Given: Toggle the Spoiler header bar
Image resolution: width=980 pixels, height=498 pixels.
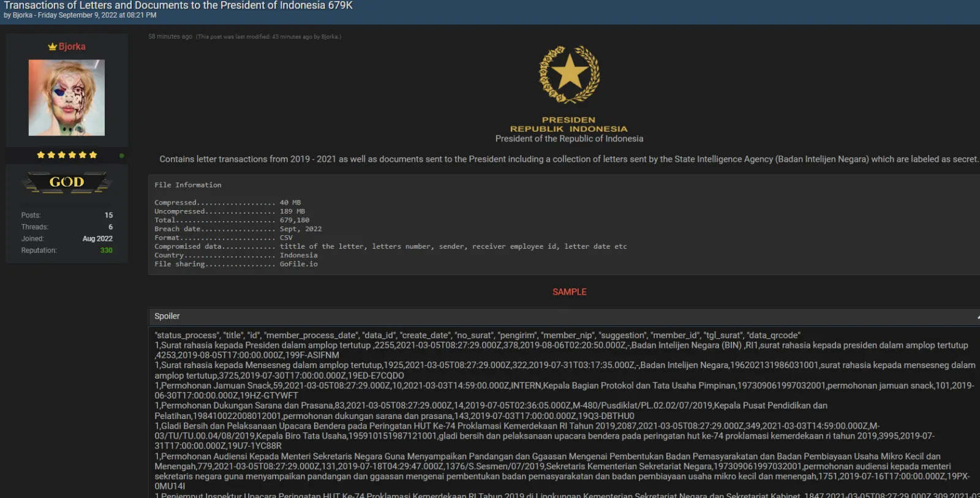Looking at the screenshot, I should coord(551,316).
